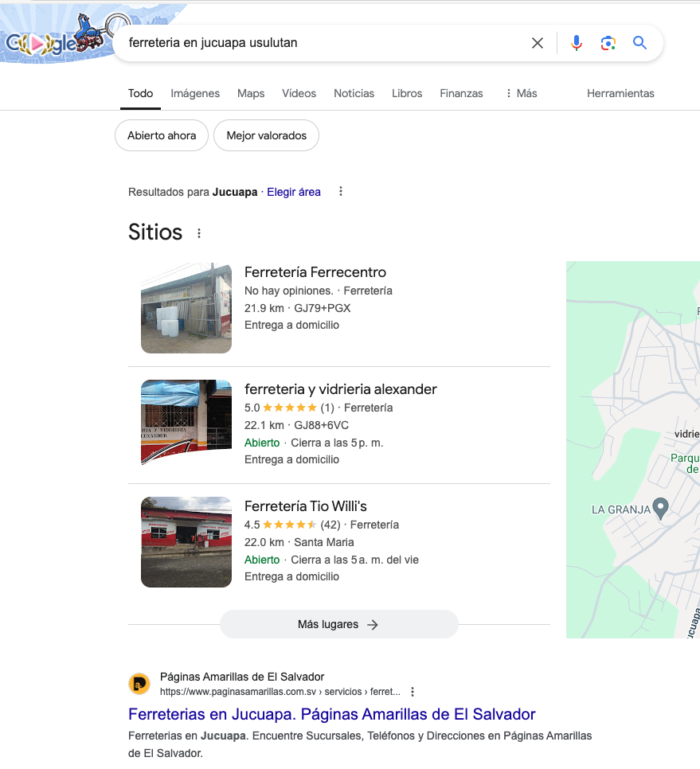Click the LA GRANJA map pin
The width and height of the screenshot is (700, 769).
click(661, 508)
